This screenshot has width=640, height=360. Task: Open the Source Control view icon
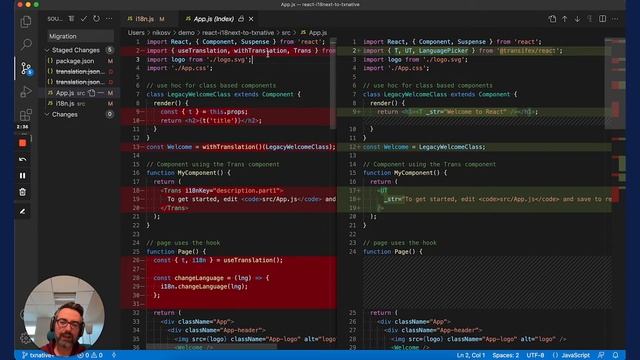click(x=26, y=68)
